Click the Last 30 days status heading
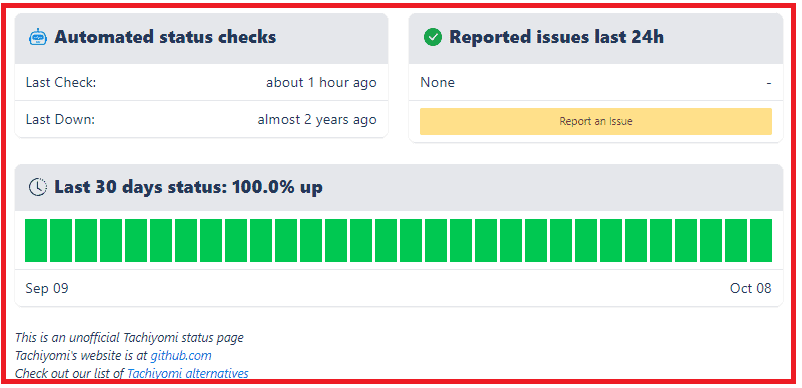Viewport: 802px width, 388px height. point(189,187)
